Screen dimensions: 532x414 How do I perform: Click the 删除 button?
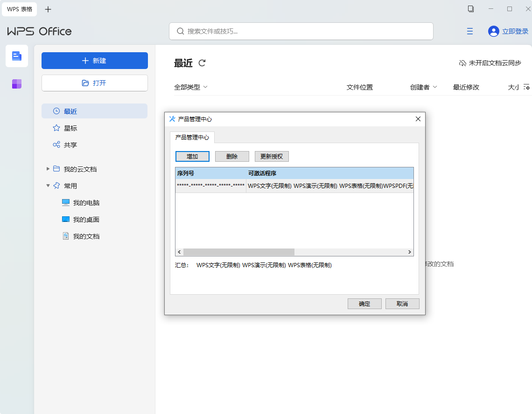[x=232, y=156]
